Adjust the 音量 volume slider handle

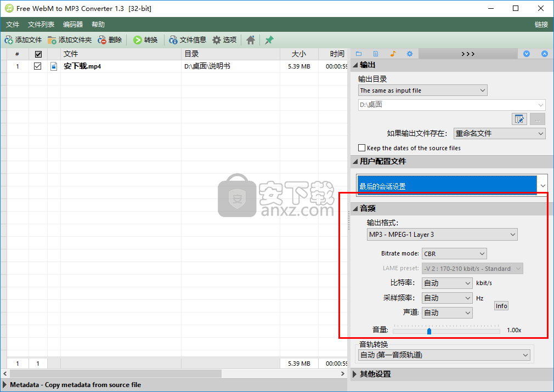(x=429, y=331)
